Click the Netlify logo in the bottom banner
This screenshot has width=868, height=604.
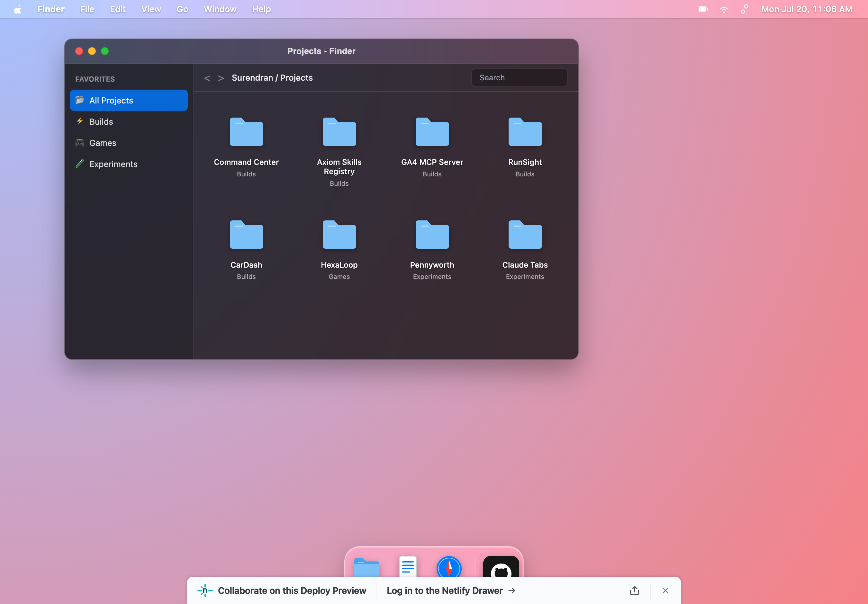coord(205,591)
